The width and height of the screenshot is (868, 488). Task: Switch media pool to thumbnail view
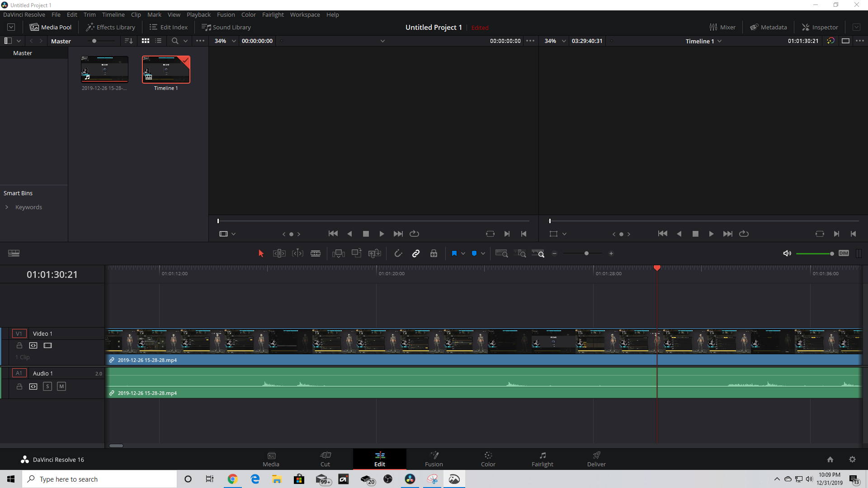click(146, 41)
